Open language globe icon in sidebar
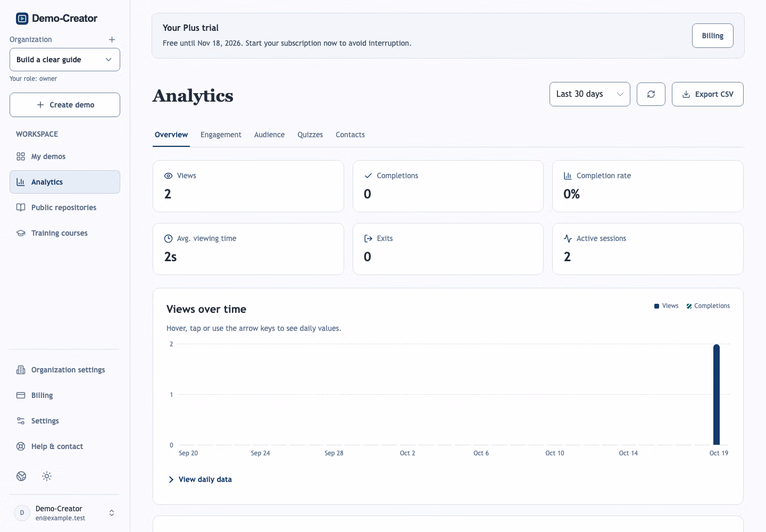This screenshot has width=766, height=532. (x=21, y=476)
